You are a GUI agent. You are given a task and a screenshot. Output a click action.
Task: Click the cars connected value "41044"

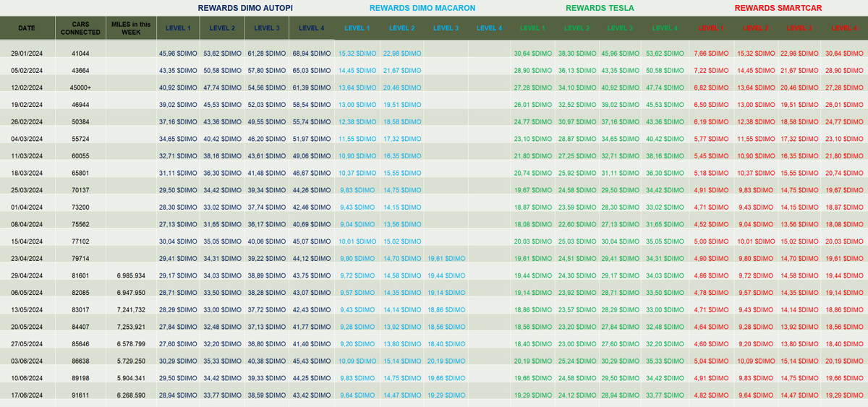pyautogui.click(x=81, y=54)
